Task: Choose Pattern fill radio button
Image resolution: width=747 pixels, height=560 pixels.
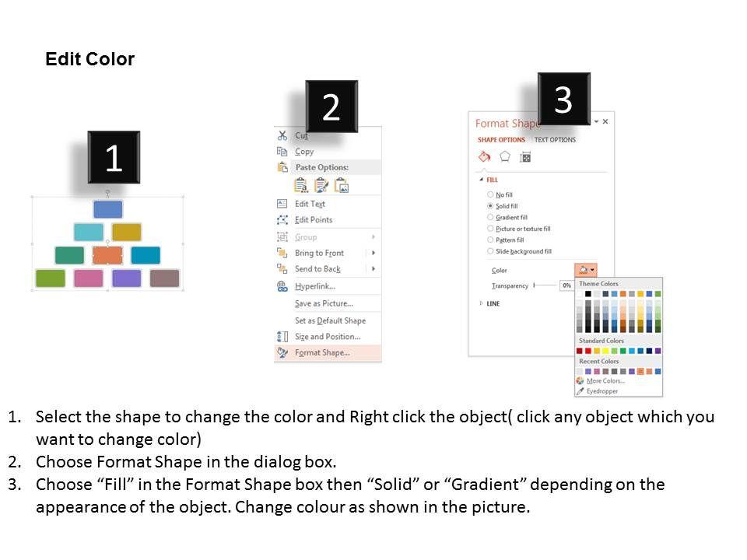Action: (x=490, y=240)
